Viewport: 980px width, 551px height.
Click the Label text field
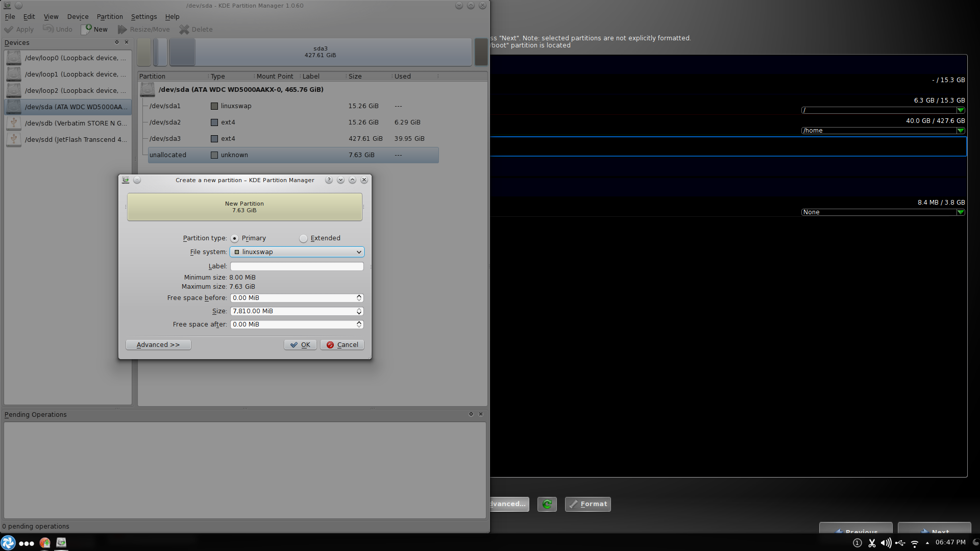(297, 266)
